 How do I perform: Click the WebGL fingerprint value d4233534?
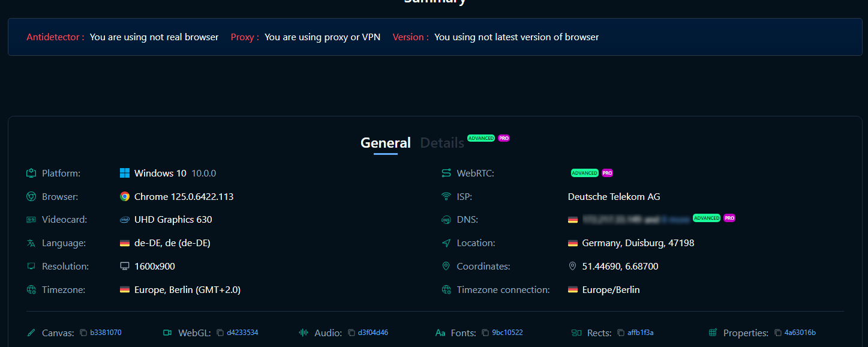242,333
